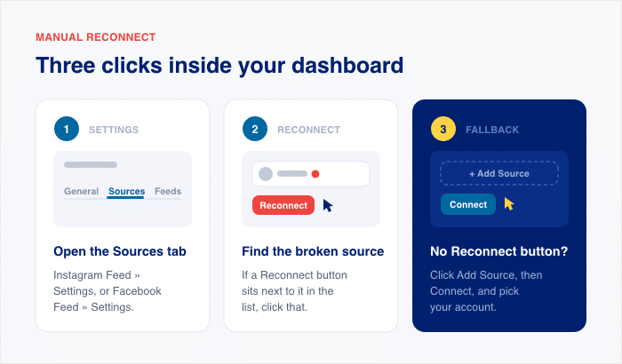Select the broken source row field
The height and width of the screenshot is (364, 622).
[311, 174]
